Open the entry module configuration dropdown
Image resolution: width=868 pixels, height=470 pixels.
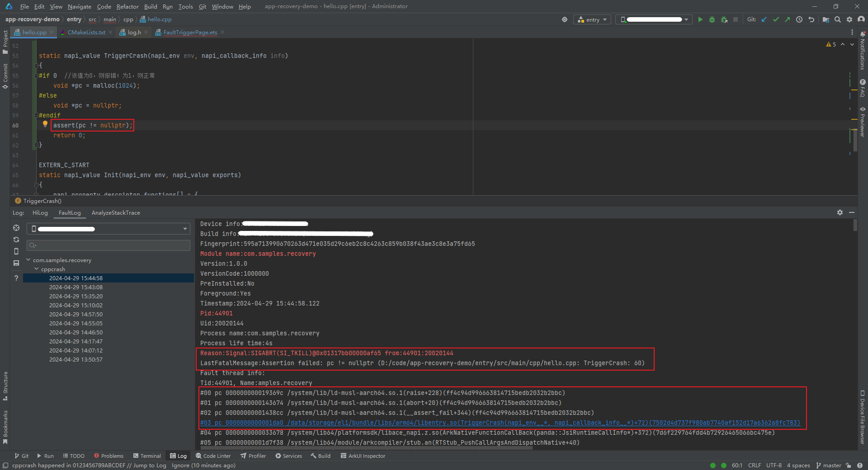[x=592, y=19]
